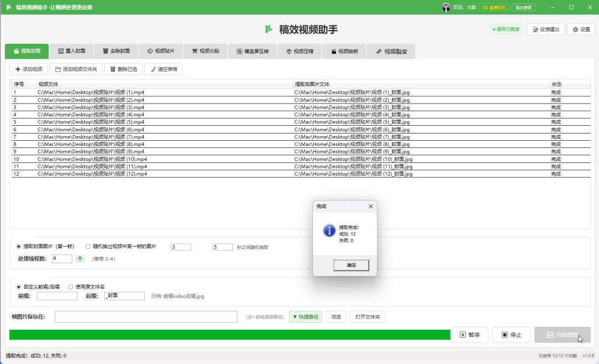This screenshot has width=599, height=364.
Task: Click the green extraction progress bar
Action: pos(227,335)
